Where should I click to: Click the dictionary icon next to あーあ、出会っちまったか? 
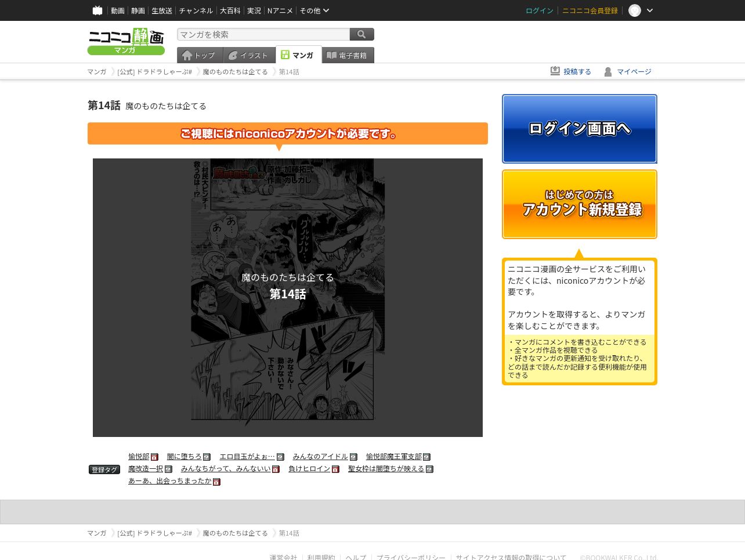217,482
